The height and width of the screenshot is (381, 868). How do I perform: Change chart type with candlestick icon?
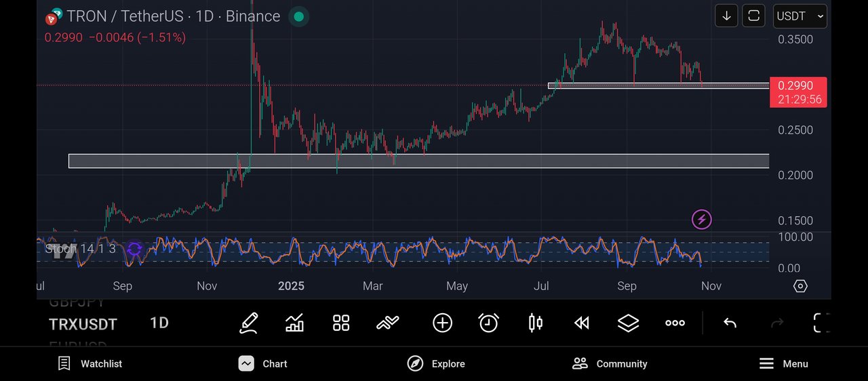(536, 323)
